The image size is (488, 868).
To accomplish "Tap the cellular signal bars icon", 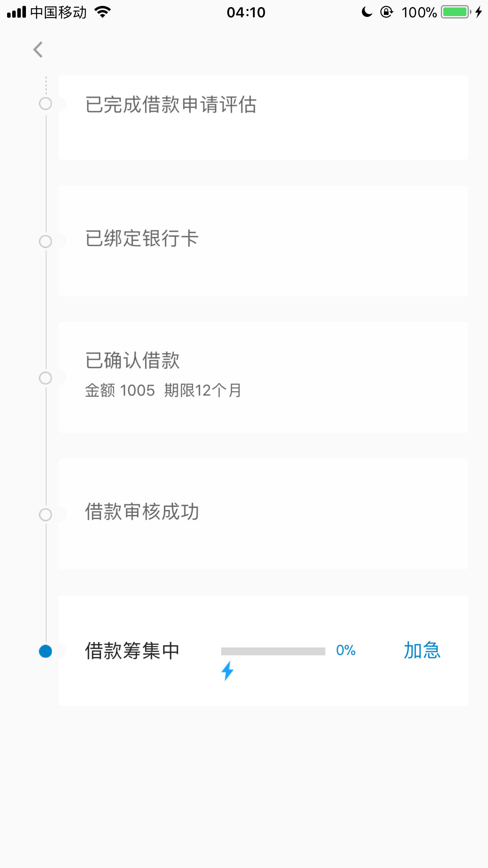I will pos(17,12).
